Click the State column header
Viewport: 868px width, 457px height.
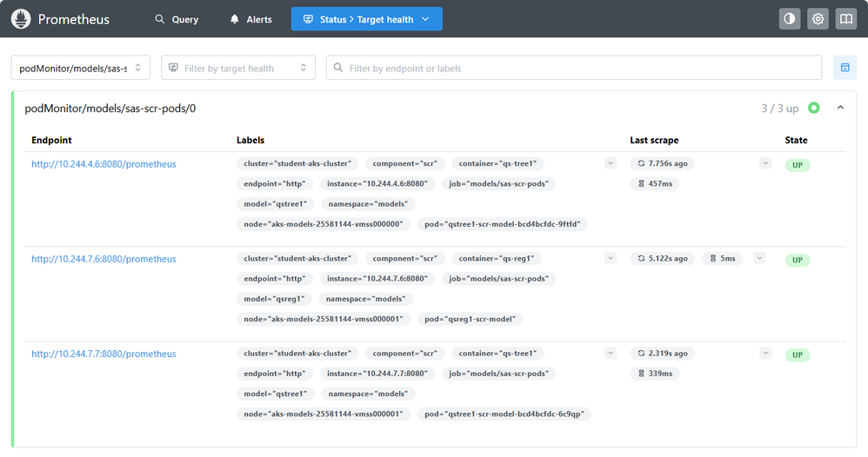click(796, 140)
